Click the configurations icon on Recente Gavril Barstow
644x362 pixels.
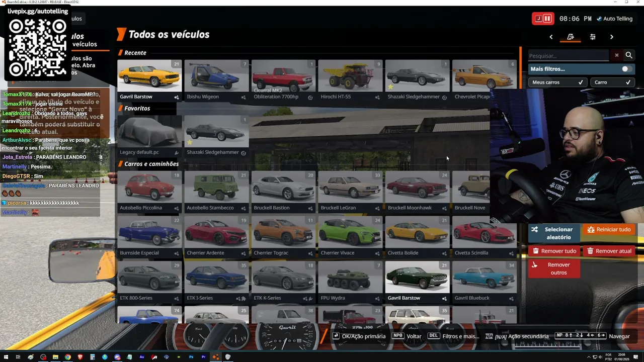[x=176, y=97]
